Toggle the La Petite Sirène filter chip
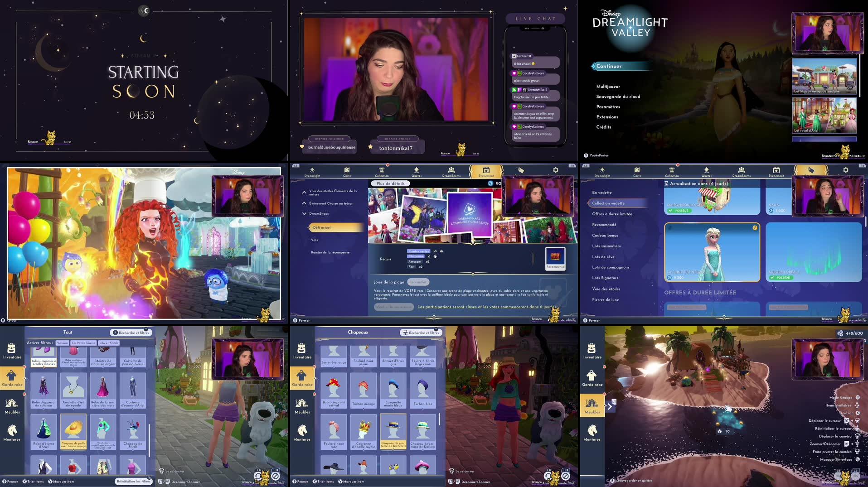 click(x=83, y=343)
